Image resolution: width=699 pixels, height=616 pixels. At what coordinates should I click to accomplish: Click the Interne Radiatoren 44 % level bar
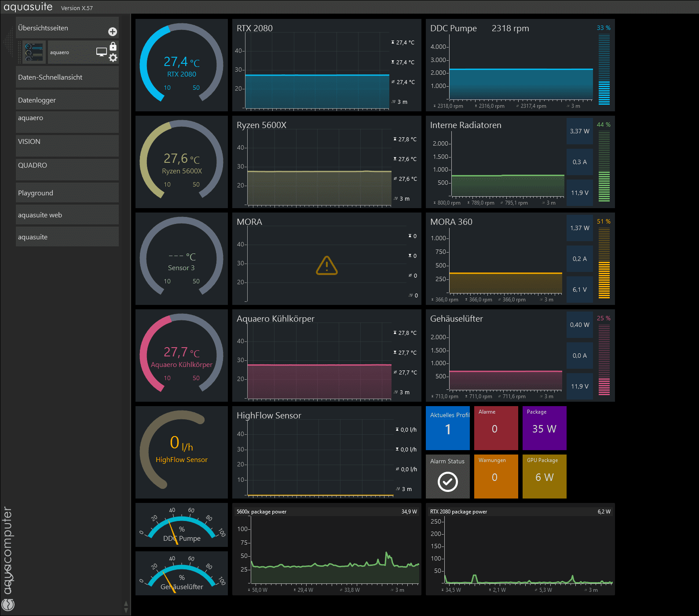(604, 166)
